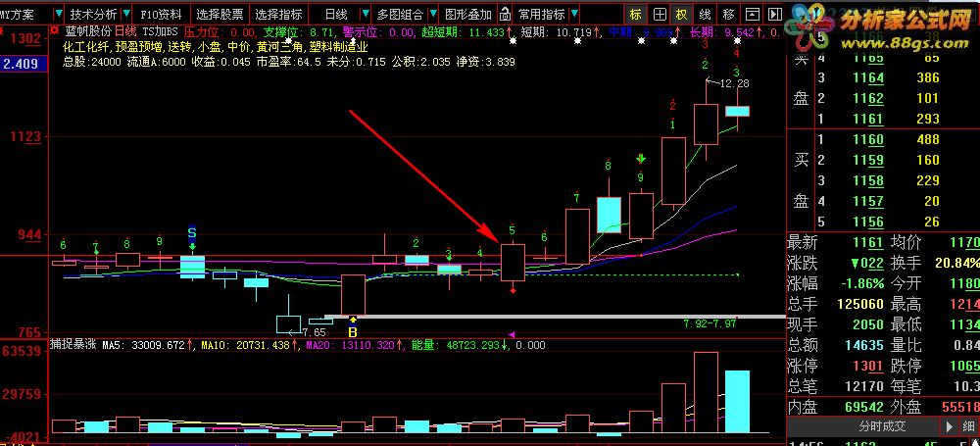This screenshot has width=980, height=446.
Task: Click the 12.28 high price label
Action: click(734, 82)
